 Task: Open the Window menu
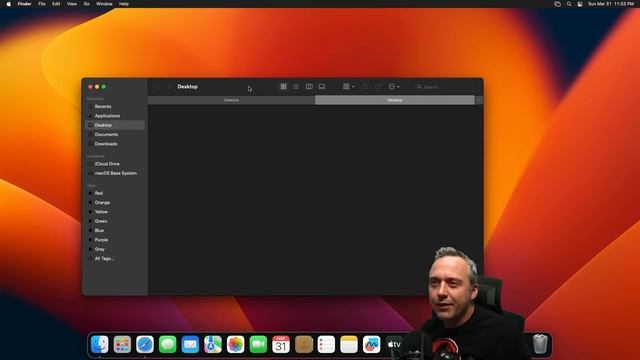point(104,4)
